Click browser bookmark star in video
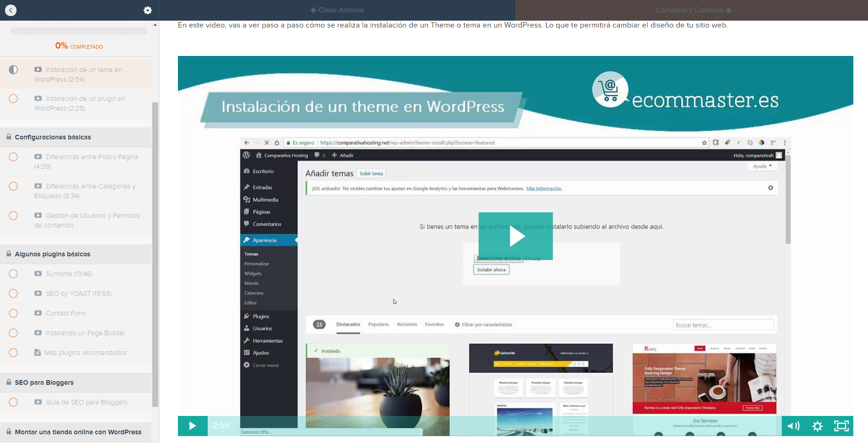This screenshot has height=443, width=868. point(704,143)
